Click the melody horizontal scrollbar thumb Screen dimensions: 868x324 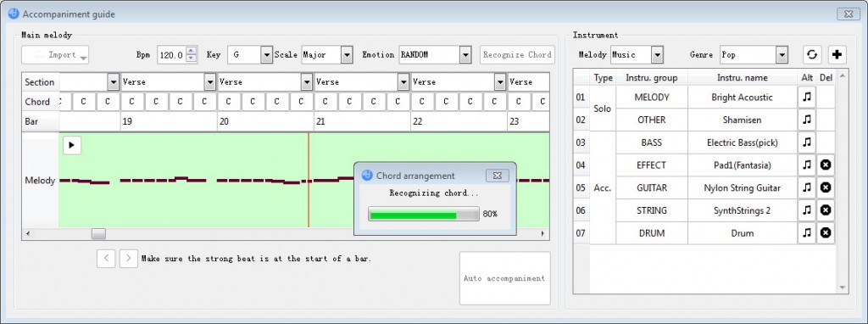(98, 234)
